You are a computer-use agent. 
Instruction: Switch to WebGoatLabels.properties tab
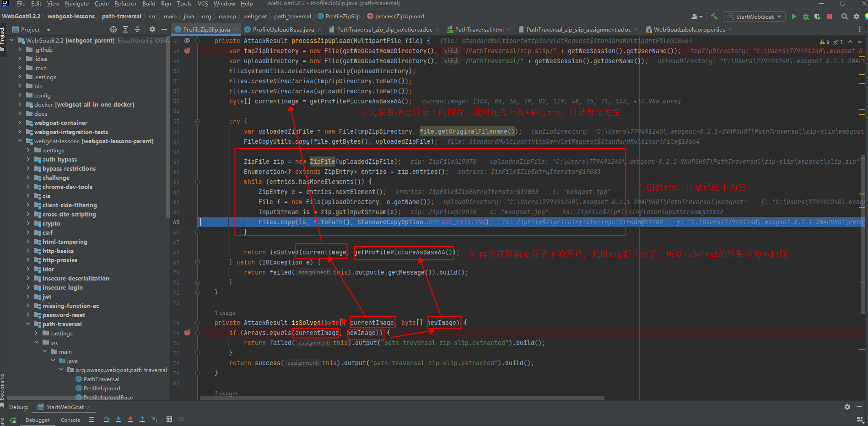[x=689, y=29]
